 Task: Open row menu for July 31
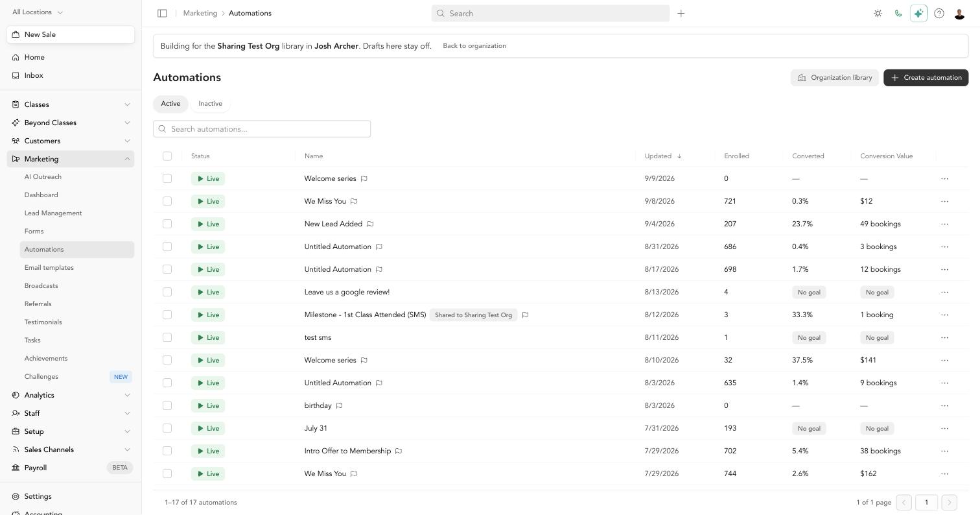pos(944,428)
